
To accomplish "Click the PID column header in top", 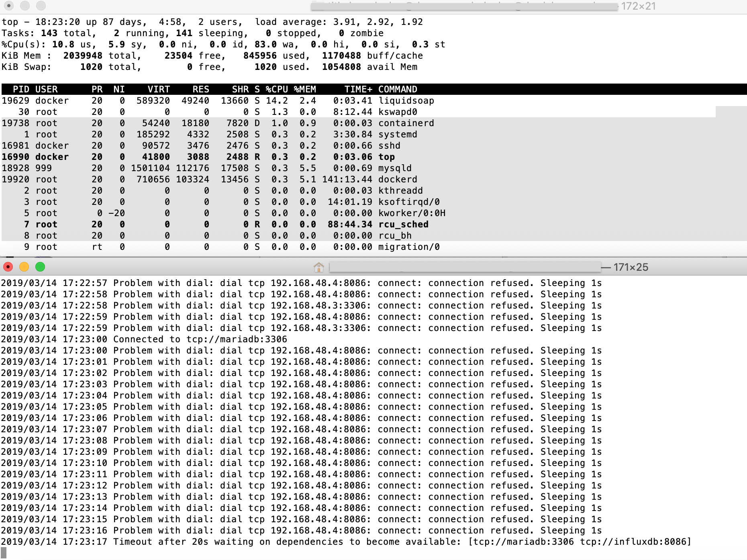I will (x=21, y=89).
